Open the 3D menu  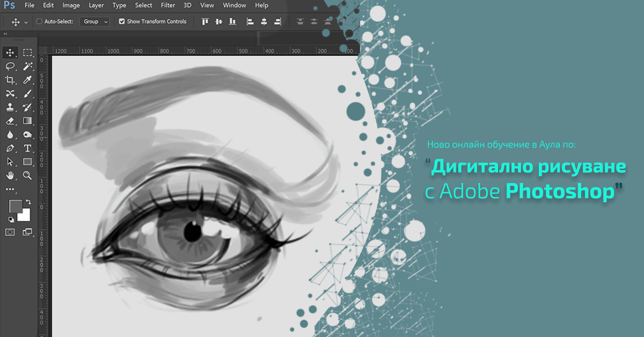tap(187, 5)
